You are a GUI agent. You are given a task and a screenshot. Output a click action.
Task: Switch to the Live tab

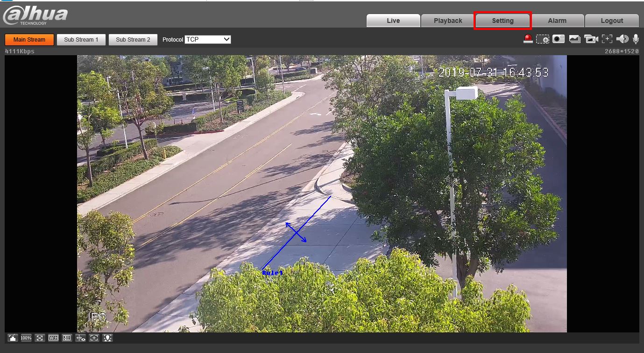393,21
